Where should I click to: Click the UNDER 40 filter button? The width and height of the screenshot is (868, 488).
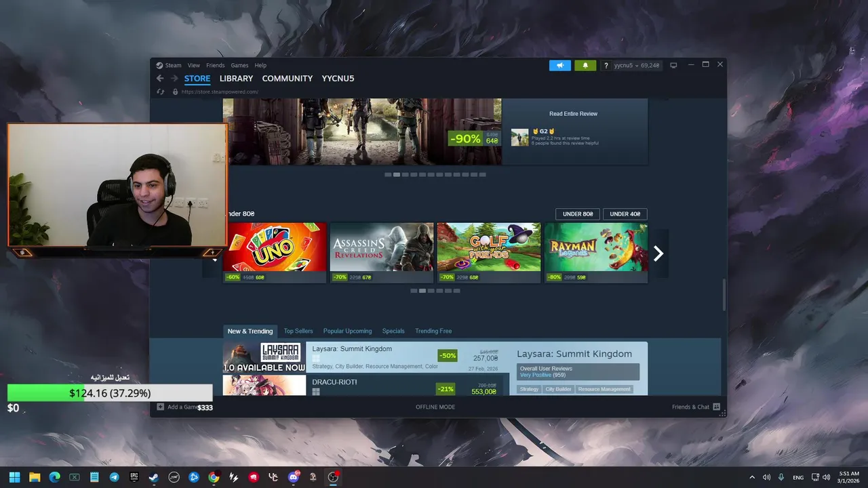[625, 214]
